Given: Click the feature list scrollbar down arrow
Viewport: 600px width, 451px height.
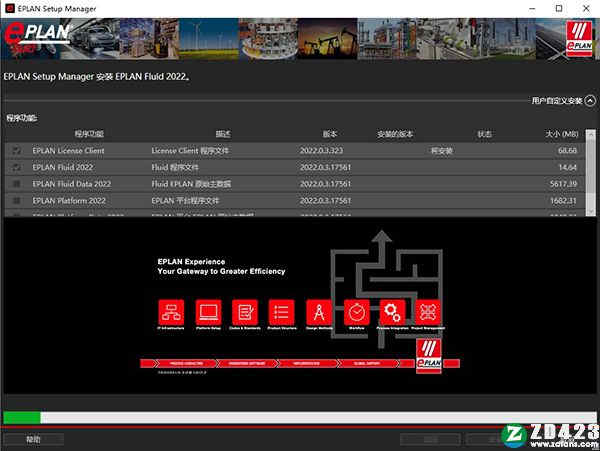Looking at the screenshot, I should coord(591,212).
